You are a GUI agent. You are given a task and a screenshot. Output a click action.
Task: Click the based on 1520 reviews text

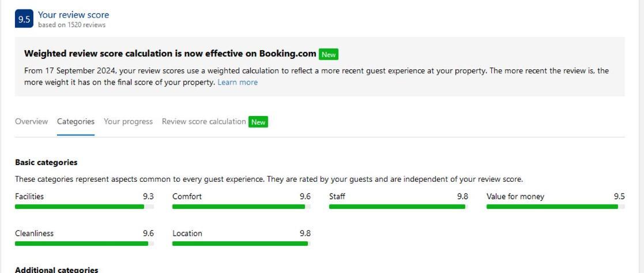point(72,25)
